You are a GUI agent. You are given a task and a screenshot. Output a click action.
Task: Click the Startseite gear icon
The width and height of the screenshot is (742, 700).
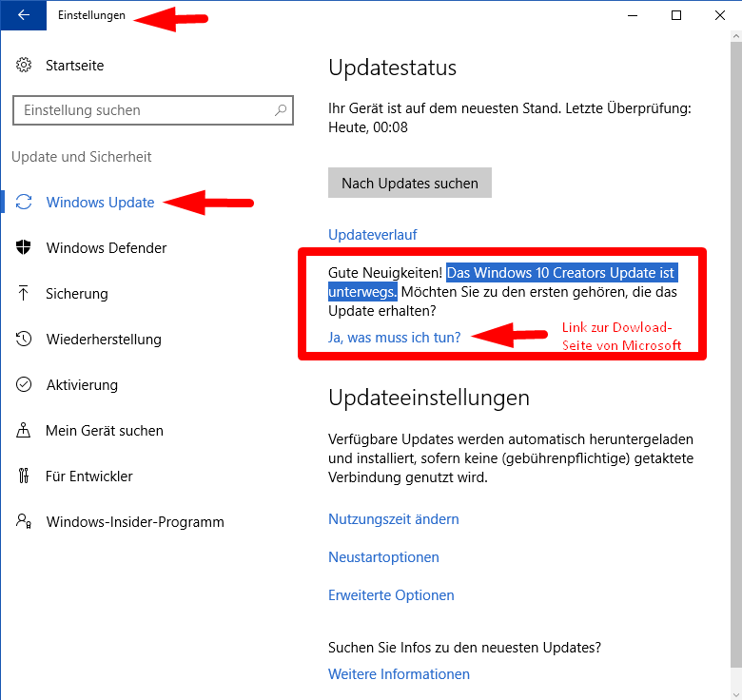point(24,65)
